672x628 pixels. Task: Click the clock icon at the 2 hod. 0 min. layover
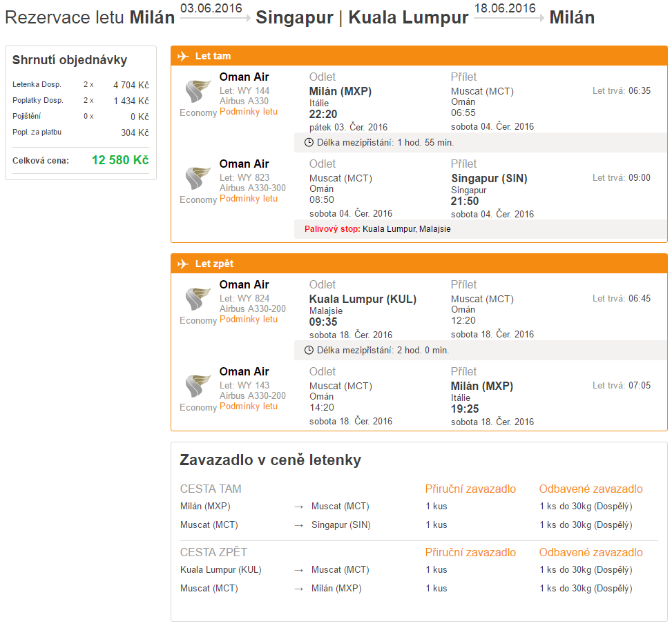pos(309,351)
